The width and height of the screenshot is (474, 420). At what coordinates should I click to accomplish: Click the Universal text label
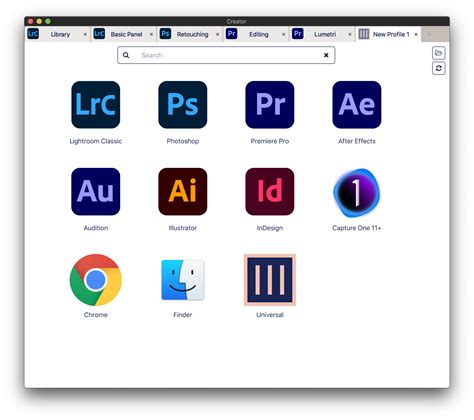[270, 315]
